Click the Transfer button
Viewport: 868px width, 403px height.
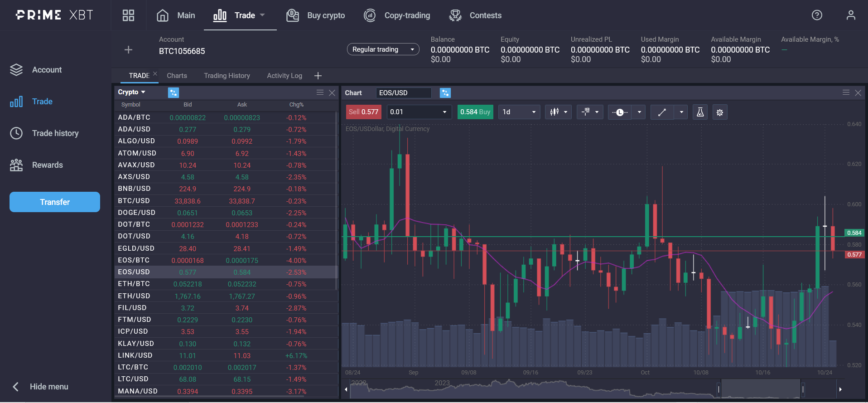point(55,202)
